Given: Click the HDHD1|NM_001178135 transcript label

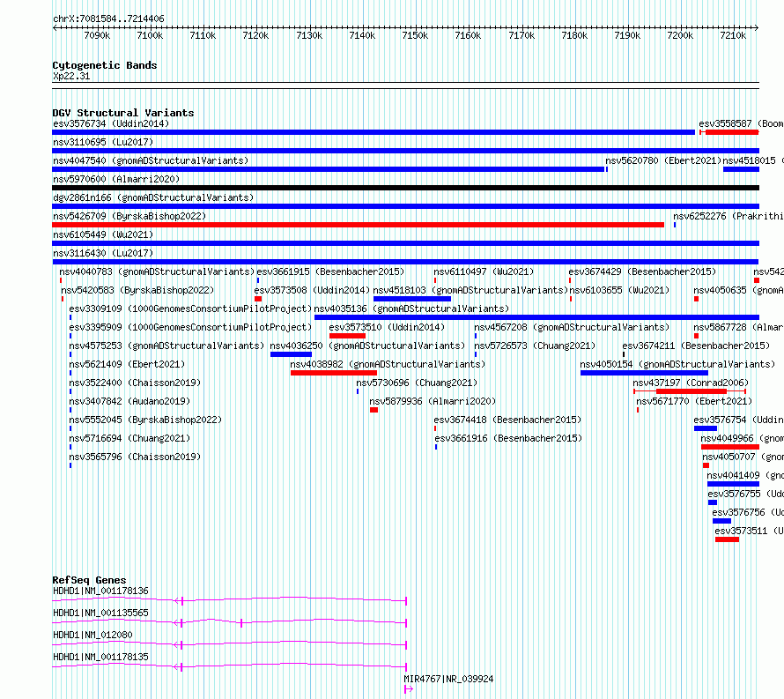Looking at the screenshot, I should click(x=100, y=657).
